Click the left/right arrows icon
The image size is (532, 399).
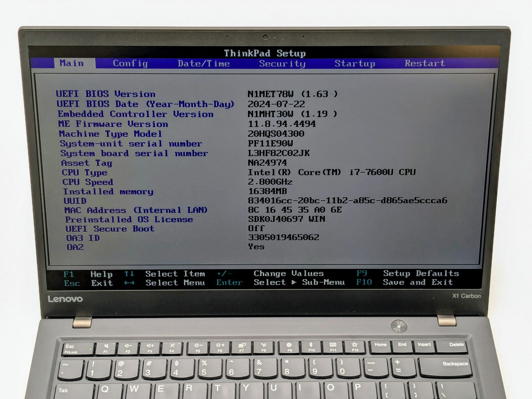pyautogui.click(x=129, y=283)
